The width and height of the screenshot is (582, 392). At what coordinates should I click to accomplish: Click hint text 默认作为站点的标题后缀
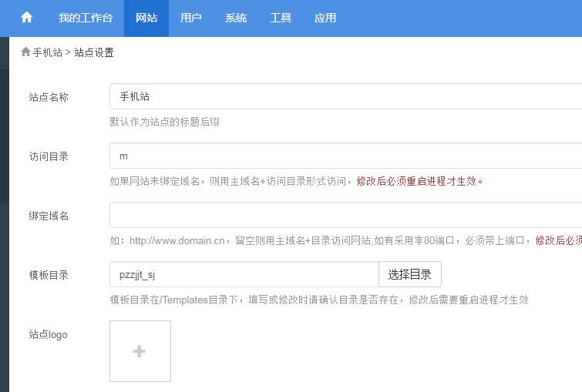pos(164,122)
